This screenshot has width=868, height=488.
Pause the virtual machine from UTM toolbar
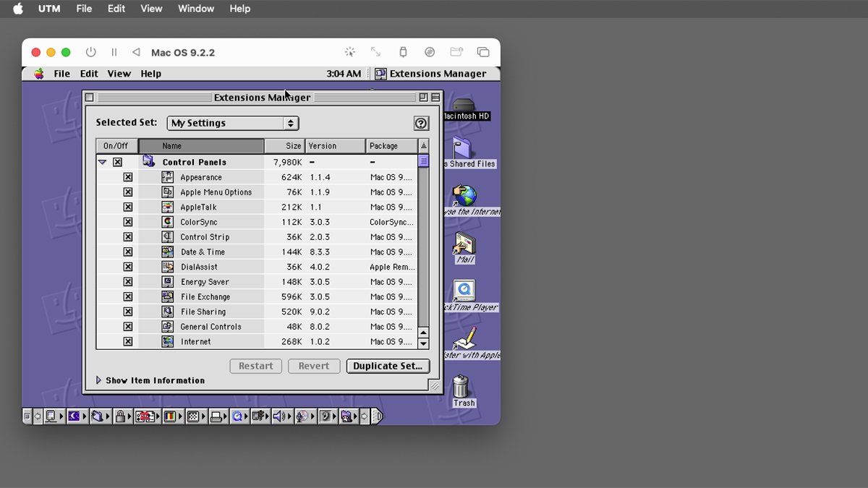[x=114, y=52]
